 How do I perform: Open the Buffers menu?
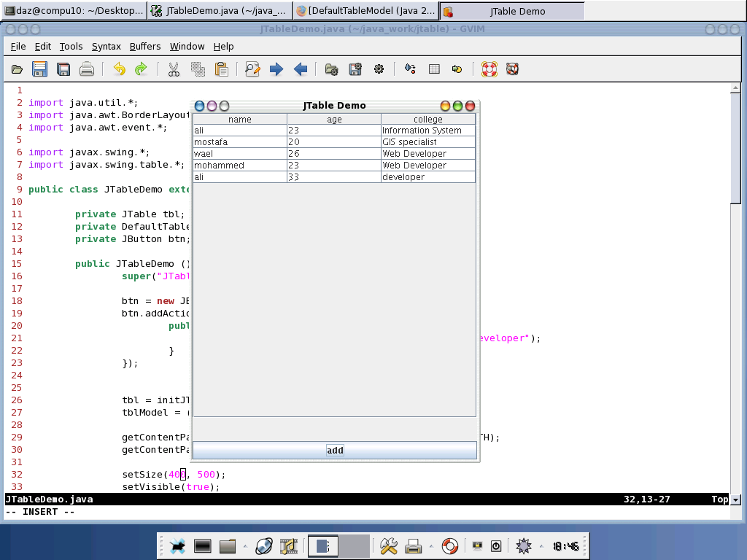tap(145, 47)
